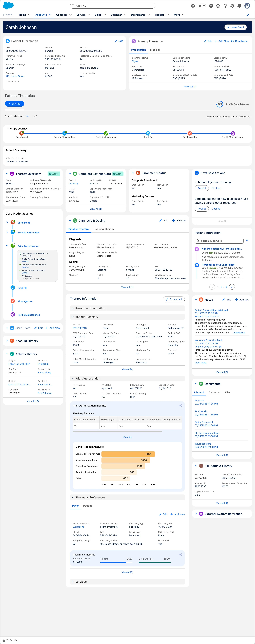Click Prior Authorization icon in Therapy Journey
Image resolution: width=255 pixels, height=644 pixels.
[106, 133]
